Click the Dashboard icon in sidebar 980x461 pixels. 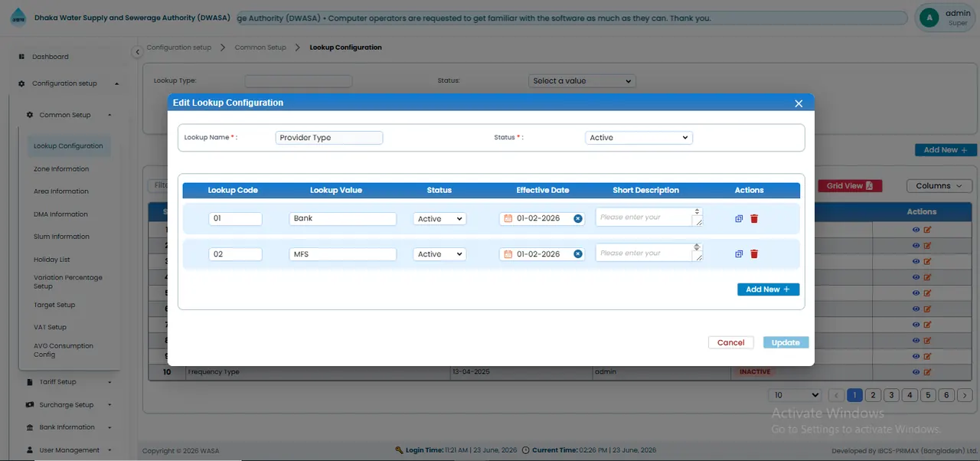click(x=21, y=57)
